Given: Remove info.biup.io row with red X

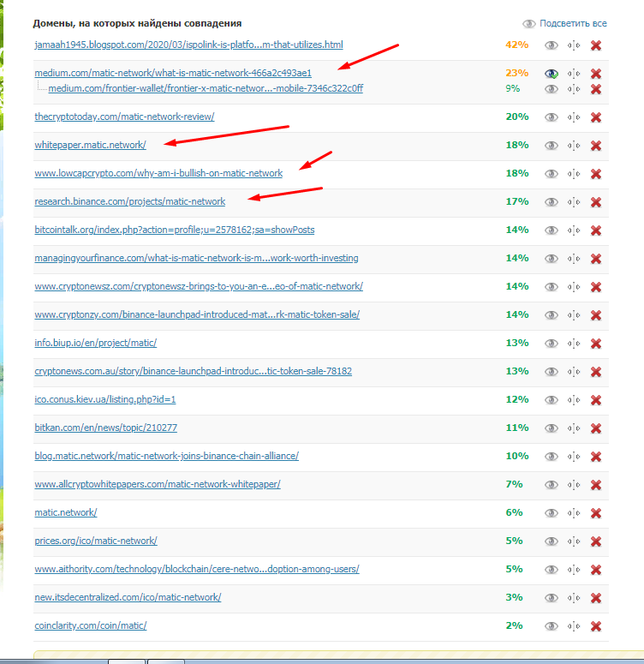Looking at the screenshot, I should coord(596,344).
